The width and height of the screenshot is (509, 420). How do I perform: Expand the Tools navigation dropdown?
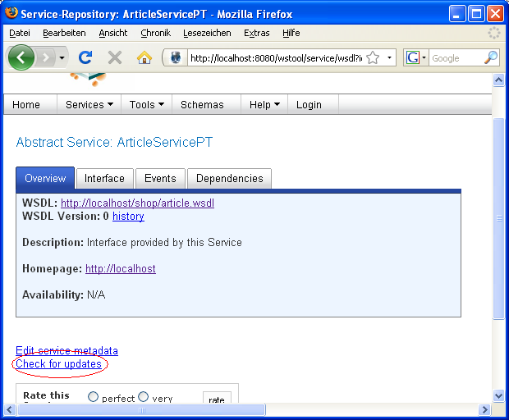click(147, 105)
